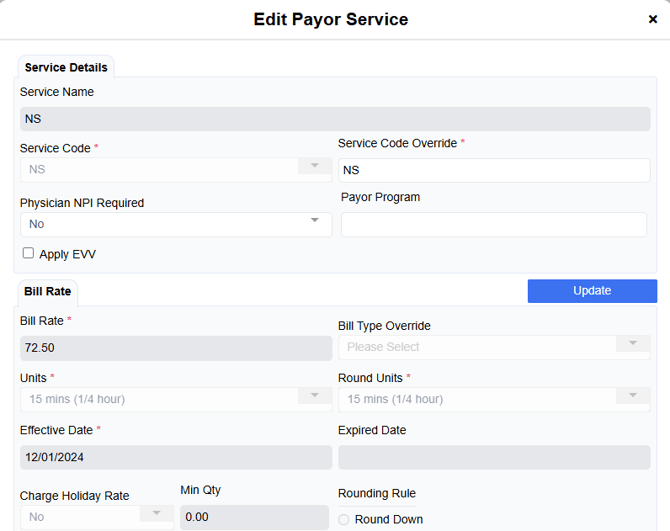Select the Round Down radio option
The image size is (670, 531).
345,519
